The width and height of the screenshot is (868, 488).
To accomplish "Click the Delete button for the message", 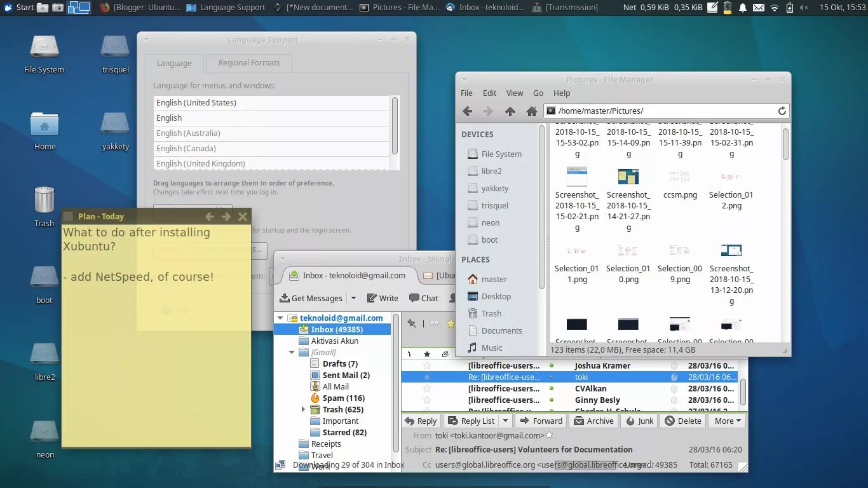I will point(683,421).
